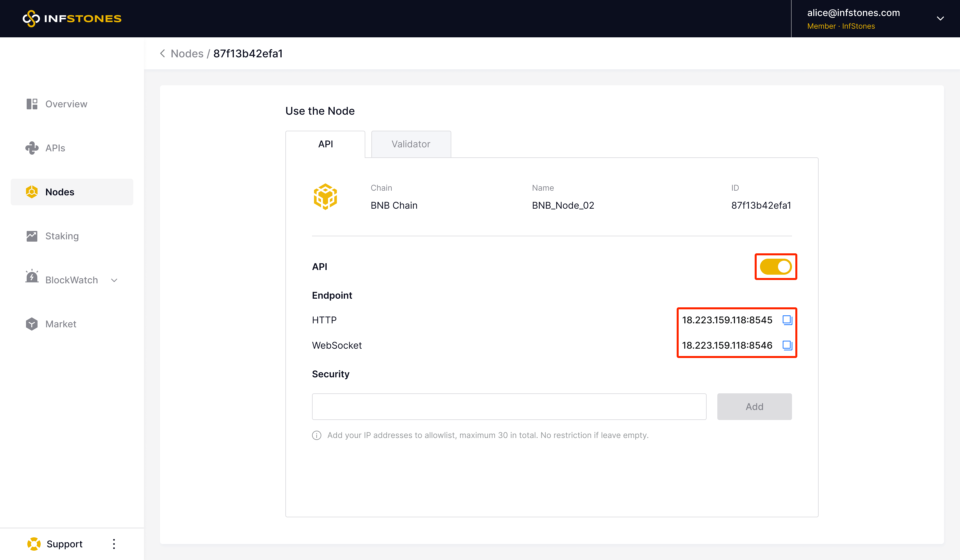The image size is (960, 560).
Task: Click the BNB Chain logo icon
Action: point(325,197)
